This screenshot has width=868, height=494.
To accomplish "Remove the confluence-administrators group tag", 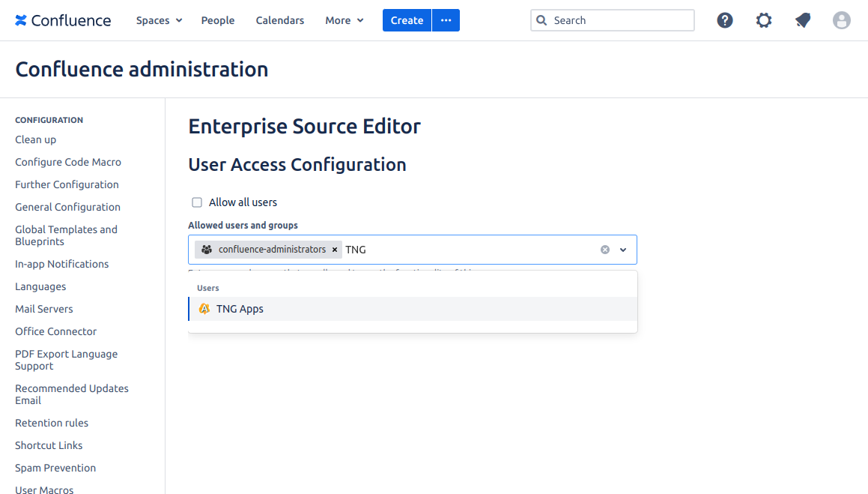I will coord(335,250).
